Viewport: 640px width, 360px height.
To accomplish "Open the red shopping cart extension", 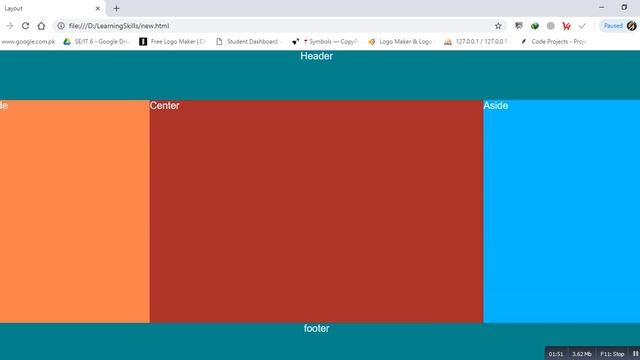I will pyautogui.click(x=567, y=26).
